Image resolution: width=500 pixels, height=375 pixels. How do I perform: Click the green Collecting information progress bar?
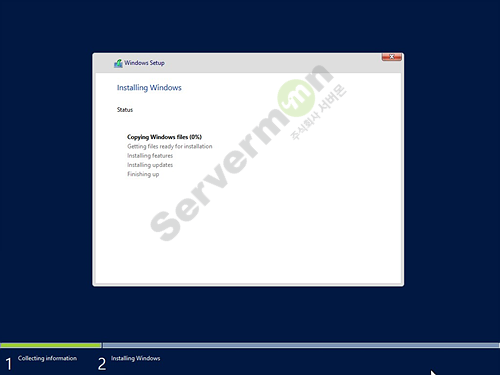pyautogui.click(x=51, y=345)
